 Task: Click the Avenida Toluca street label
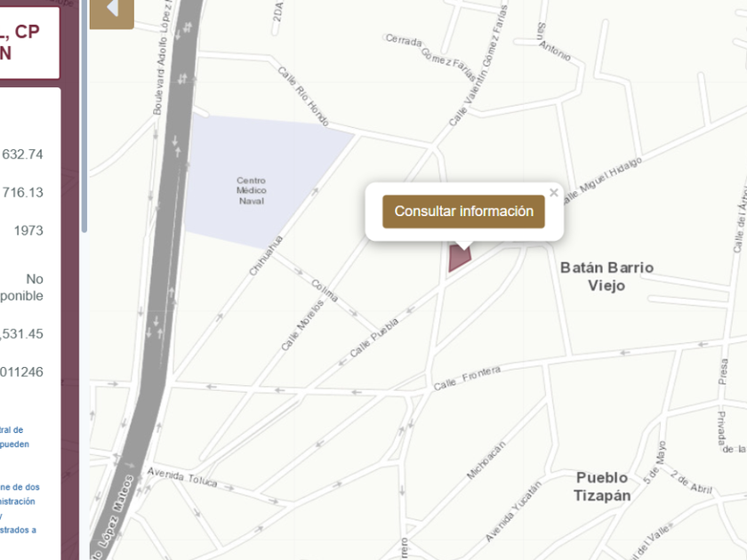pos(182,476)
